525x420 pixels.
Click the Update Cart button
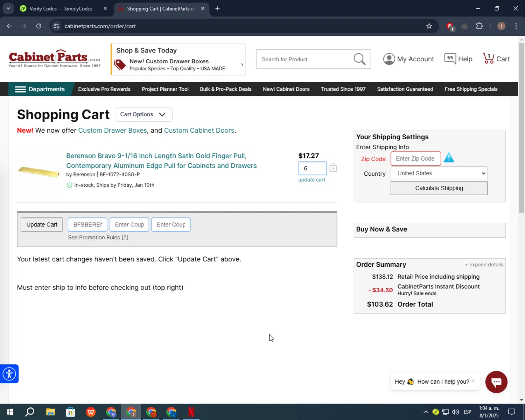[42, 225]
